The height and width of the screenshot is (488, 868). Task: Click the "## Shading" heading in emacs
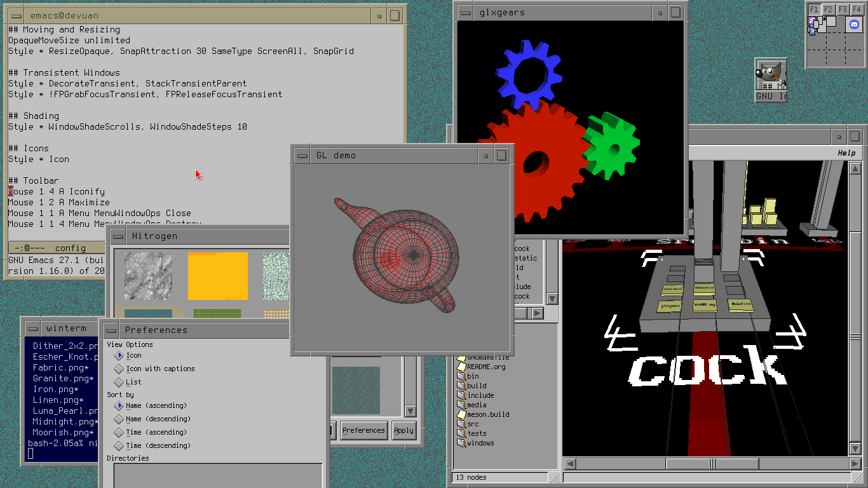[x=34, y=116]
